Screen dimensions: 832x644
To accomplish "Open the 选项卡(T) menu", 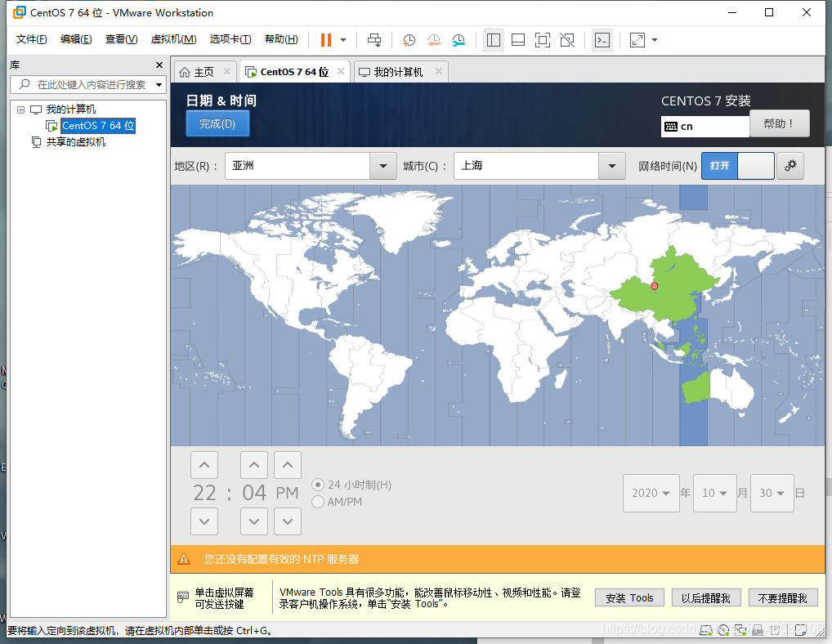I will point(230,39).
